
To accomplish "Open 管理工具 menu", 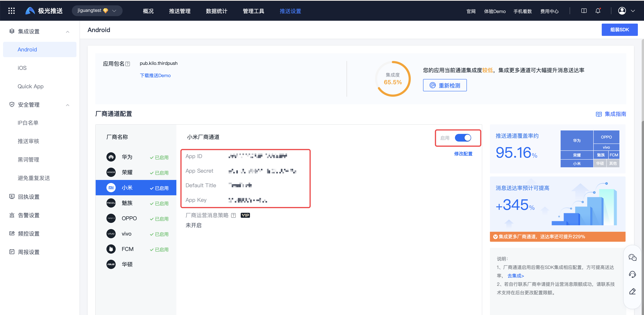I will 253,11.
